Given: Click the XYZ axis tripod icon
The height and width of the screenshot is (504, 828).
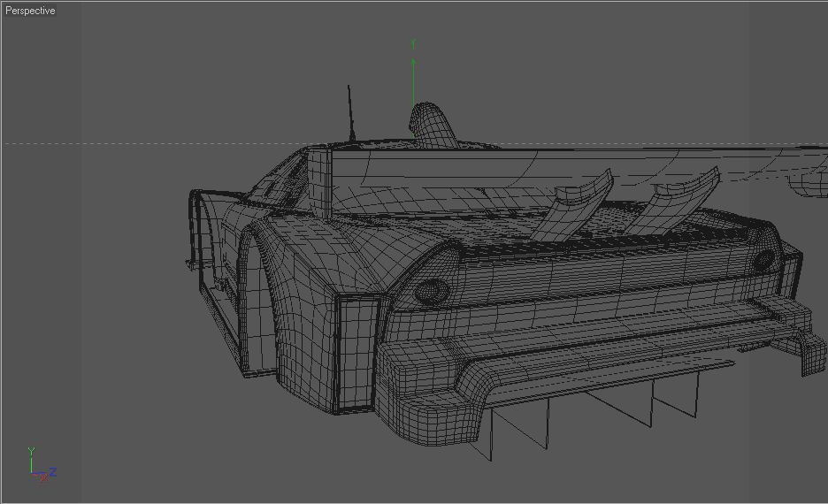Looking at the screenshot, I should pos(42,464).
